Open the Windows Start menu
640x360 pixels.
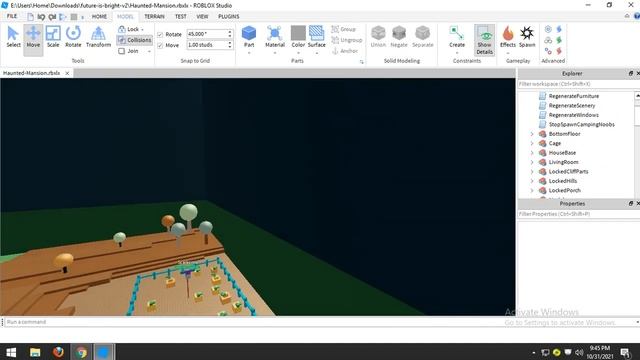pos(11,352)
